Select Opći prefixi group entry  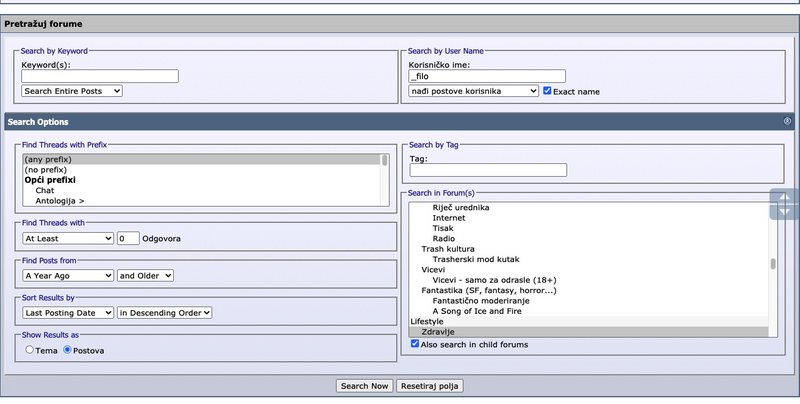point(202,180)
